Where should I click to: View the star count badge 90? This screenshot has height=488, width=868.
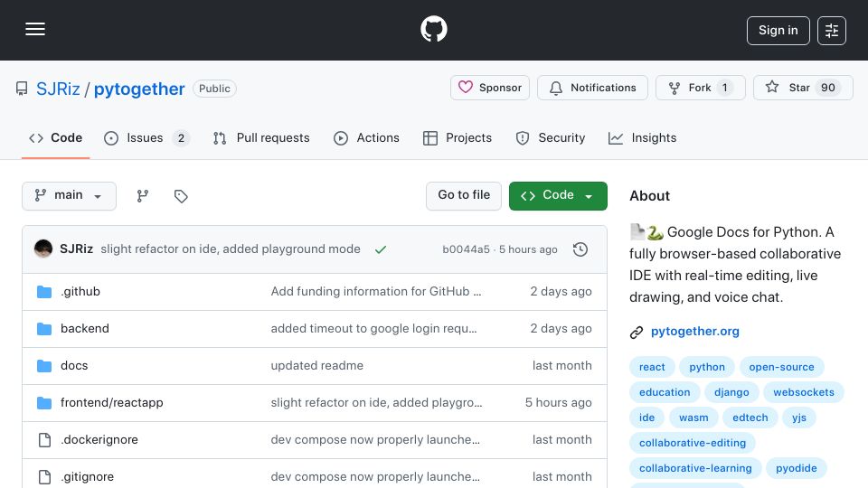[x=827, y=88]
